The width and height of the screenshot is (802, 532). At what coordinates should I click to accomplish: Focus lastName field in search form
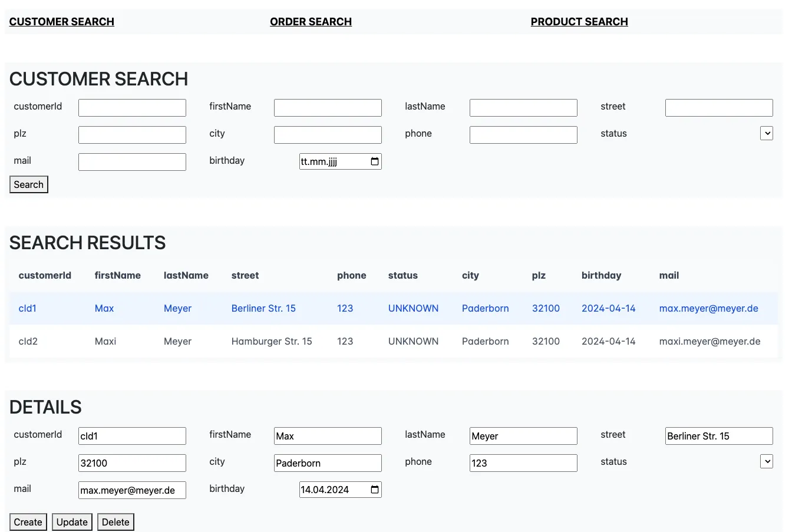click(523, 108)
